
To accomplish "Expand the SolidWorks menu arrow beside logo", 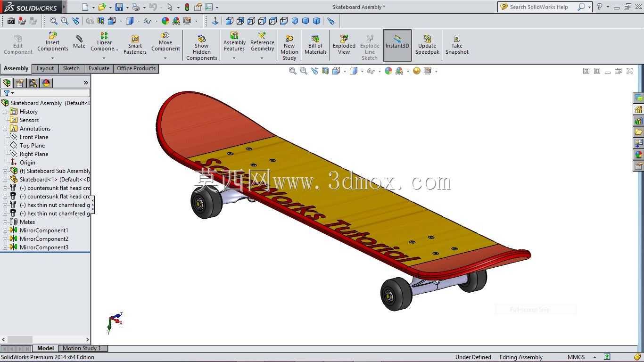I will point(64,7).
